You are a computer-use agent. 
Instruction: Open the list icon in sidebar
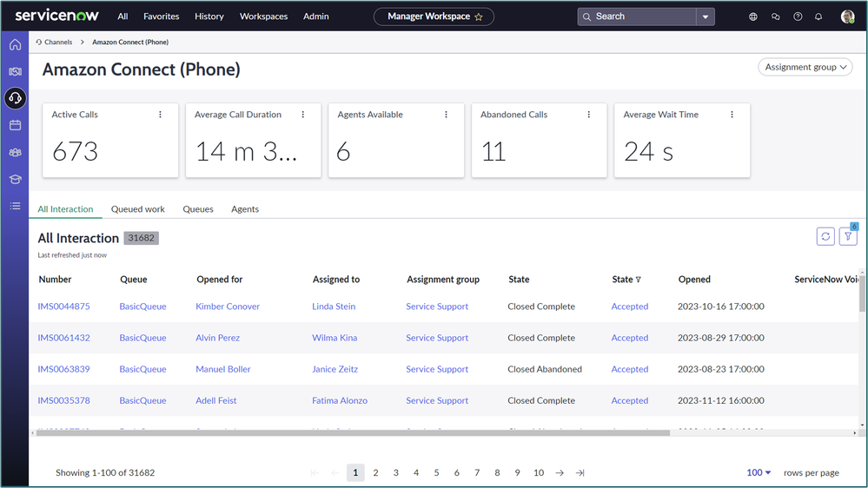tap(15, 206)
